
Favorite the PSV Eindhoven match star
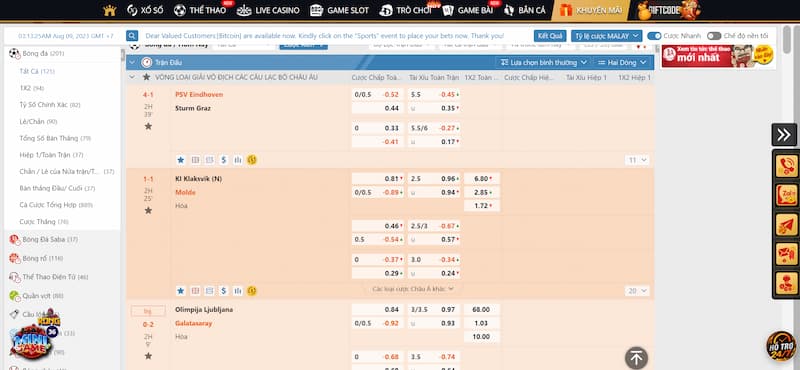[x=148, y=126]
